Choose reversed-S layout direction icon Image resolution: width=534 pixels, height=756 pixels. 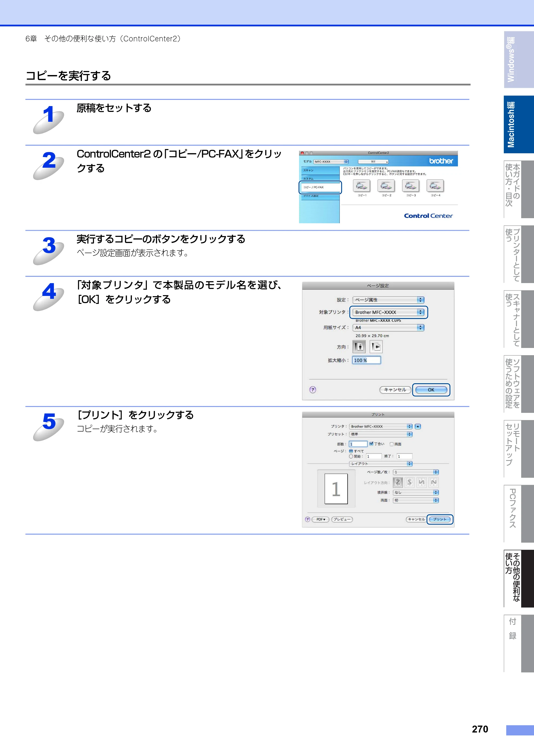[x=410, y=482]
